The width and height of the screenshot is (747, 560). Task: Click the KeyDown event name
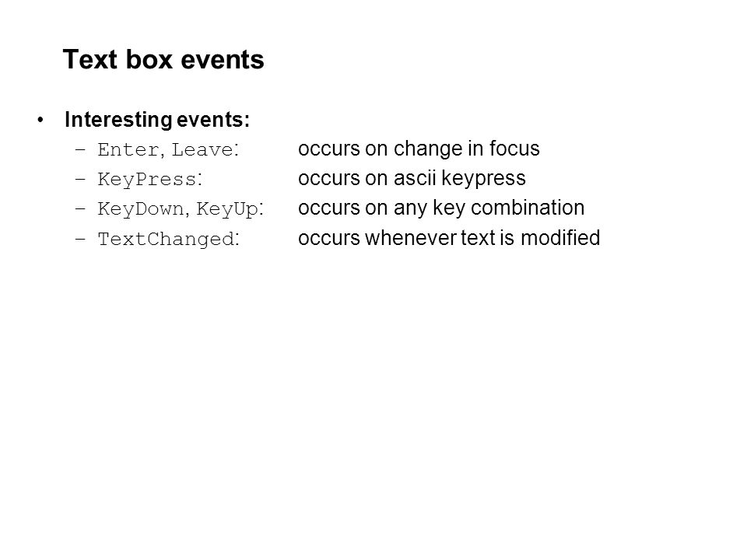click(x=141, y=208)
